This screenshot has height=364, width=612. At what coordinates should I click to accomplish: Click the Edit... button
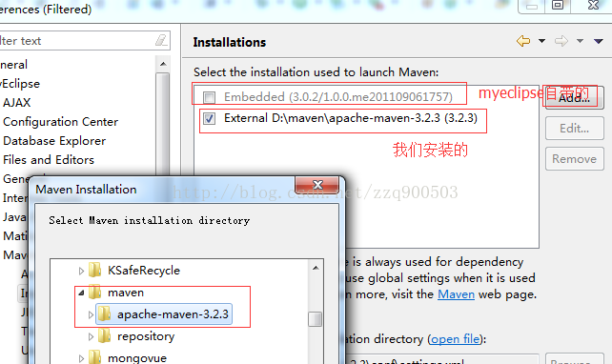[574, 129]
